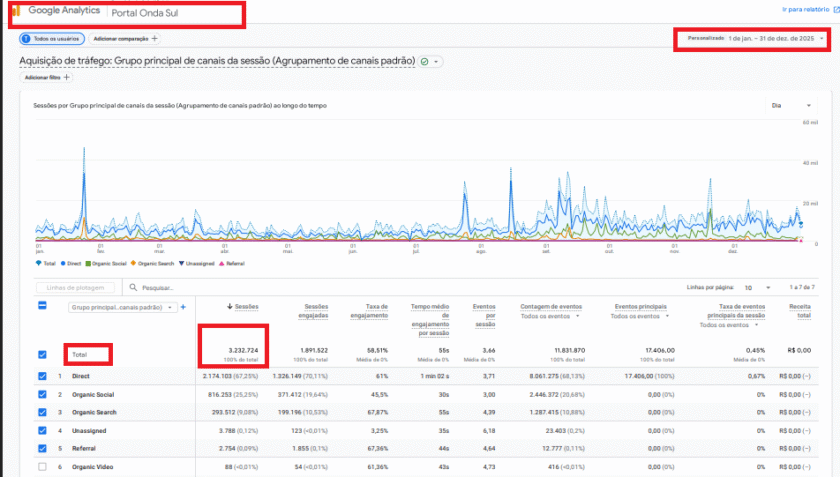The height and width of the screenshot is (477, 840).
Task: Enable the Organic Video row checkbox
Action: [x=42, y=467]
